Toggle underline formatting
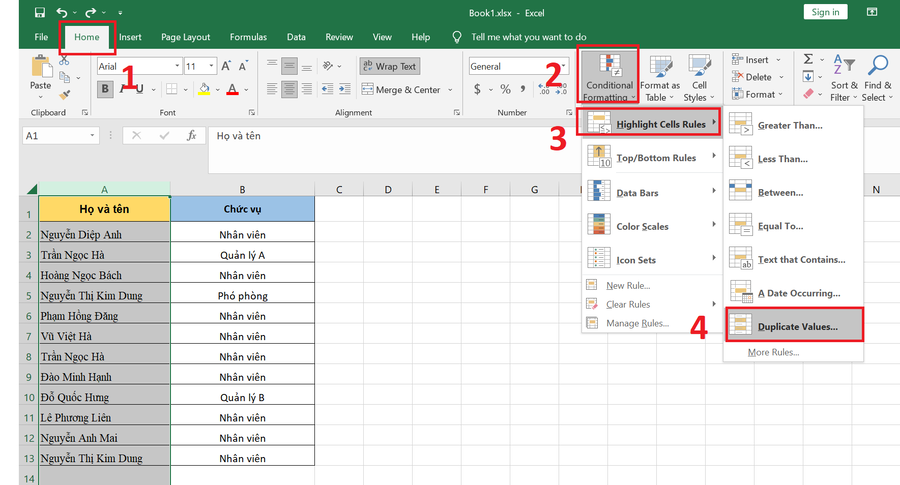The height and width of the screenshot is (485, 900). 139,89
